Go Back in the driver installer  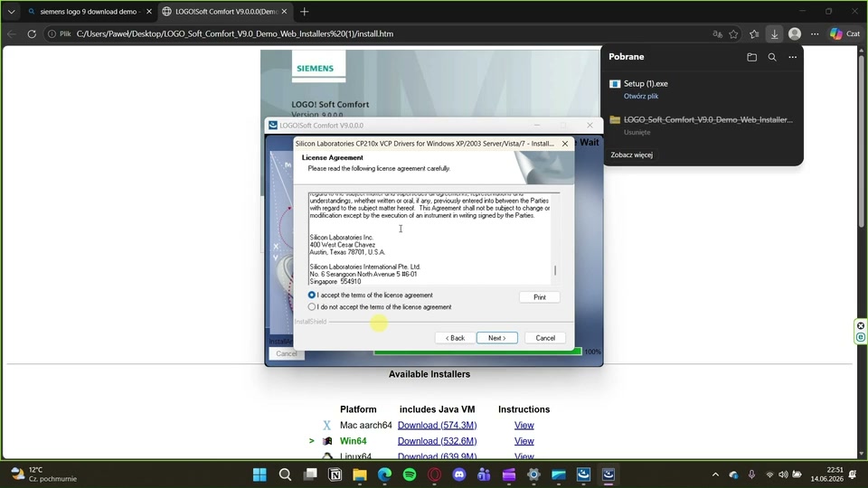tap(455, 337)
